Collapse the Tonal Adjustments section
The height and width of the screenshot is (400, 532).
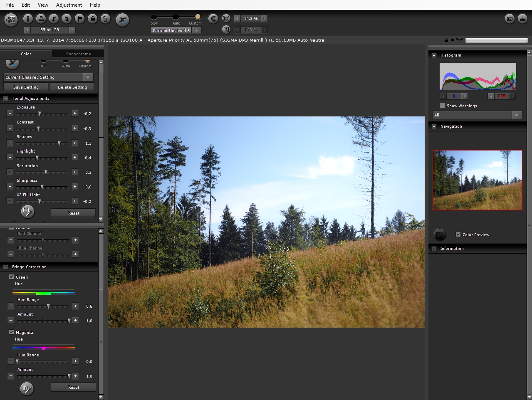coord(6,99)
